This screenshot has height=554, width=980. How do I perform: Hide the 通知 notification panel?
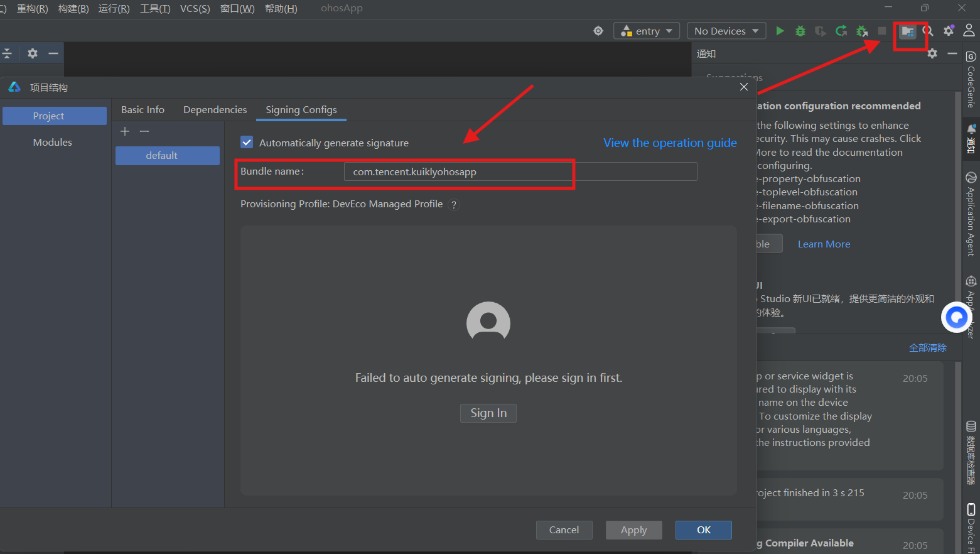coord(952,53)
